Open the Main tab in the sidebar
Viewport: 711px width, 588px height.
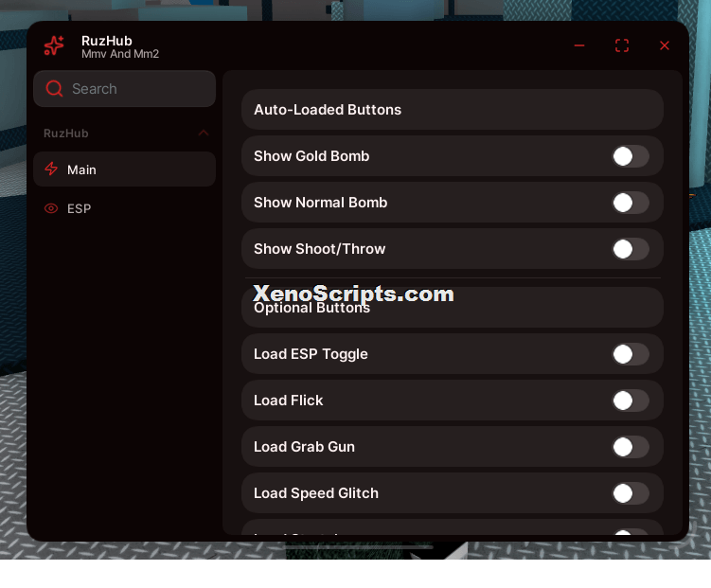click(124, 169)
